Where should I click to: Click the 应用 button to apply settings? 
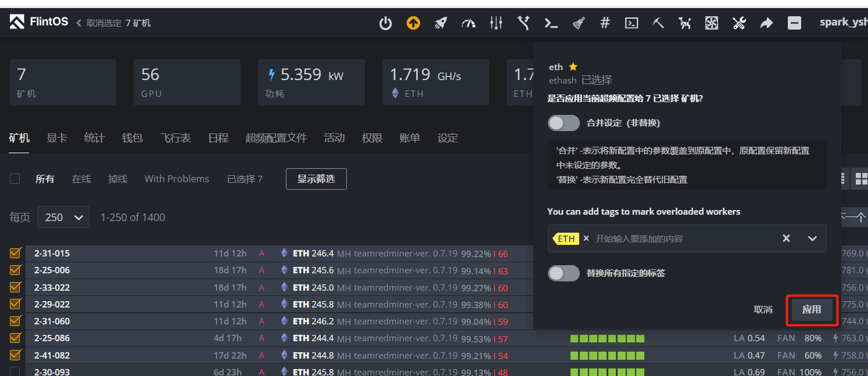pos(812,310)
